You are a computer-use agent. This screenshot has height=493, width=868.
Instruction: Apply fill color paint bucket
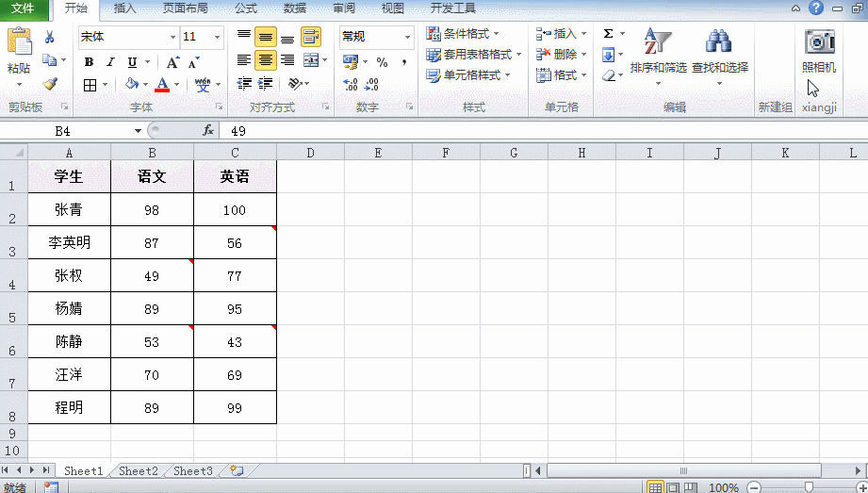[132, 84]
